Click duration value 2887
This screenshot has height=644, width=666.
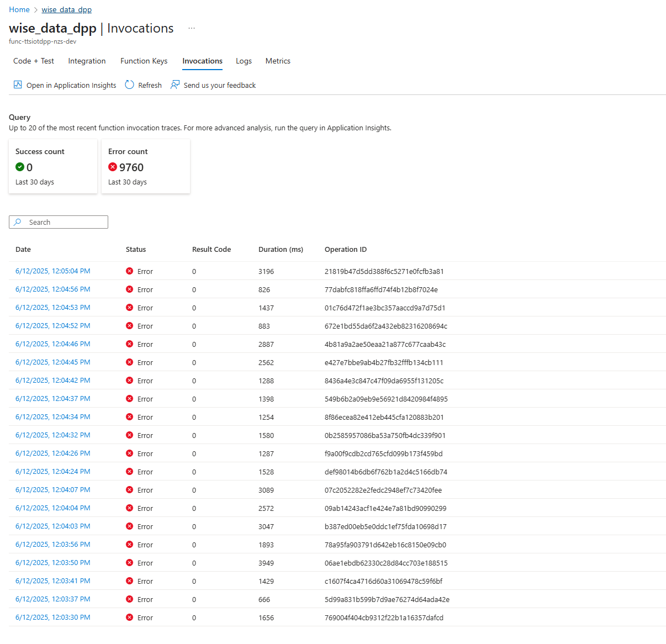point(266,345)
